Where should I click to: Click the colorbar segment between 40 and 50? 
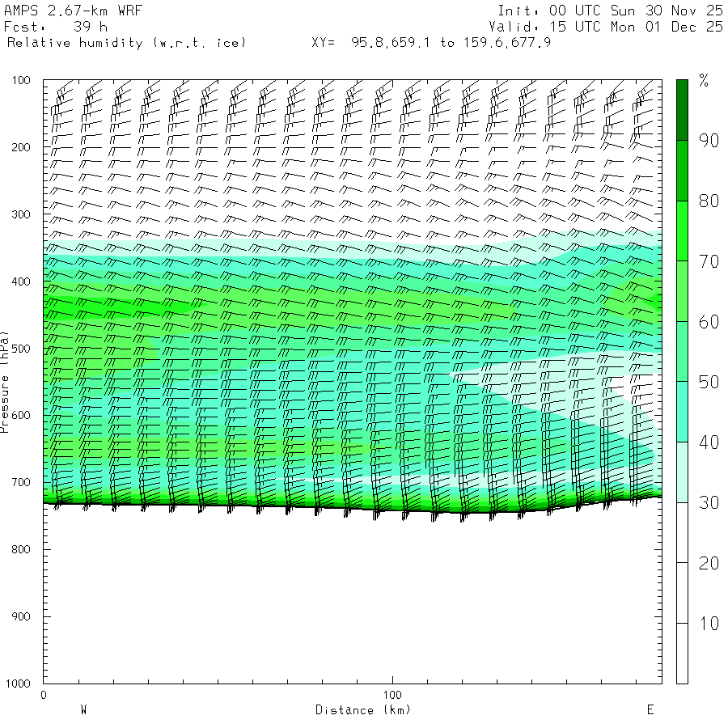click(x=682, y=412)
